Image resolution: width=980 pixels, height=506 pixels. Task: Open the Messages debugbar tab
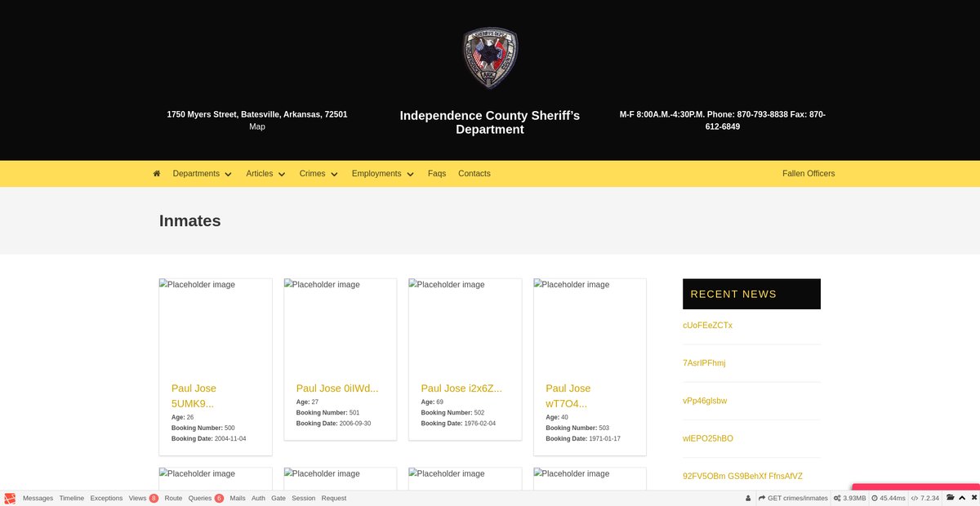tap(38, 498)
